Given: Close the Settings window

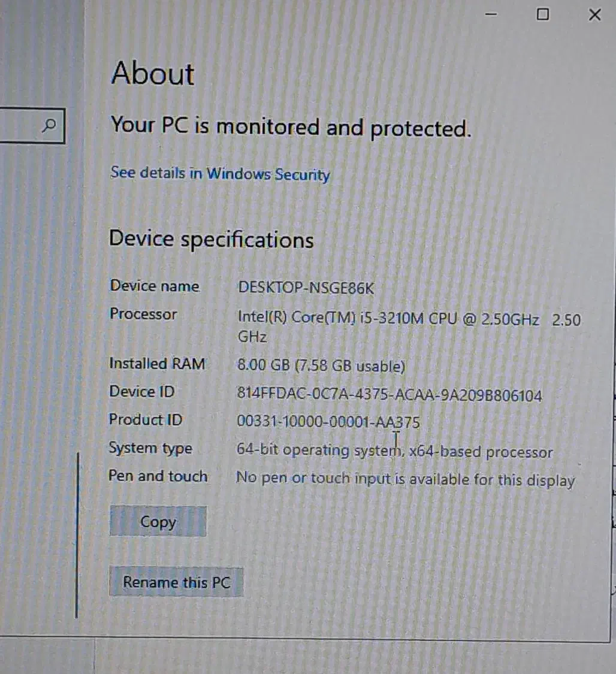Looking at the screenshot, I should click(595, 15).
